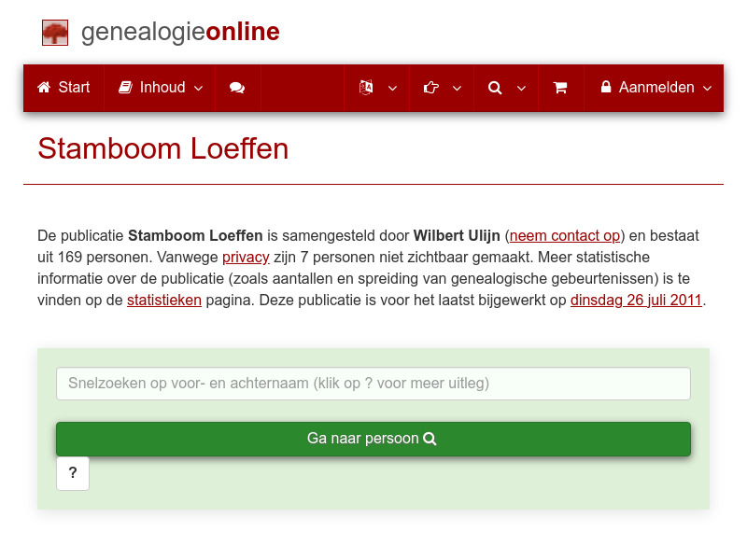Click the magnifier search icon in navbar
This screenshot has width=747, height=560.
495,88
